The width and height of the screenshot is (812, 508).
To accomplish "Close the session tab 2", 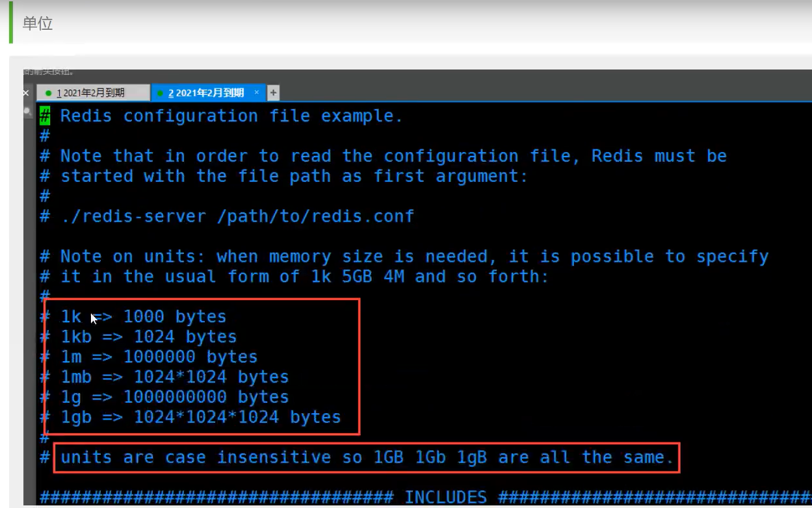I will (x=256, y=93).
